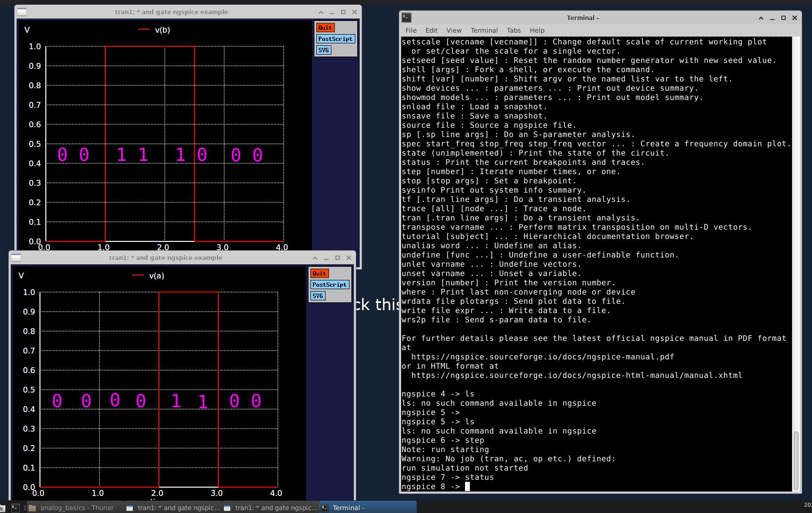Click the red v(b) legend line
Viewport: 812px width, 513px height.
pyautogui.click(x=143, y=30)
